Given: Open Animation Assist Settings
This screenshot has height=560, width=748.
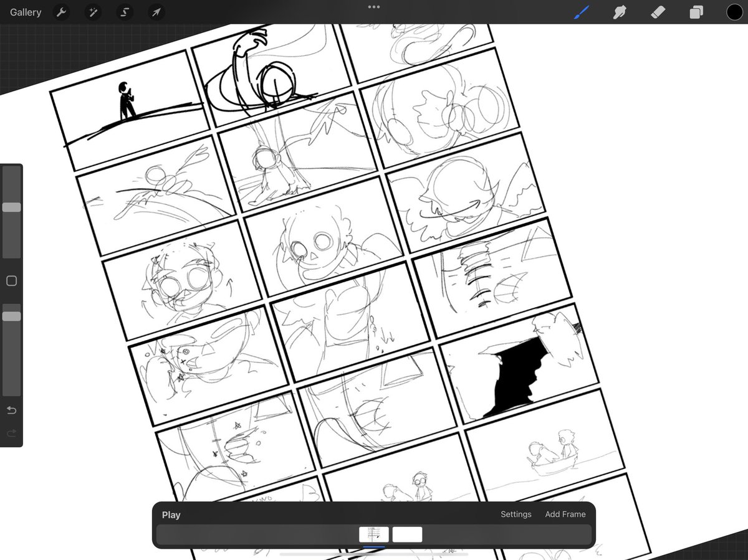Looking at the screenshot, I should click(x=515, y=514).
